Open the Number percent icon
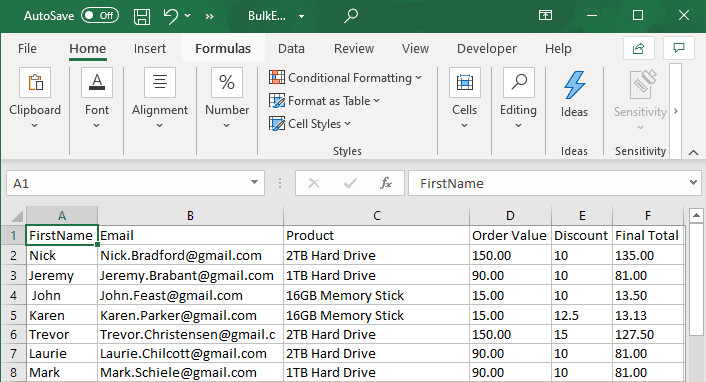Screen dimensions: 706x382 (x=227, y=82)
